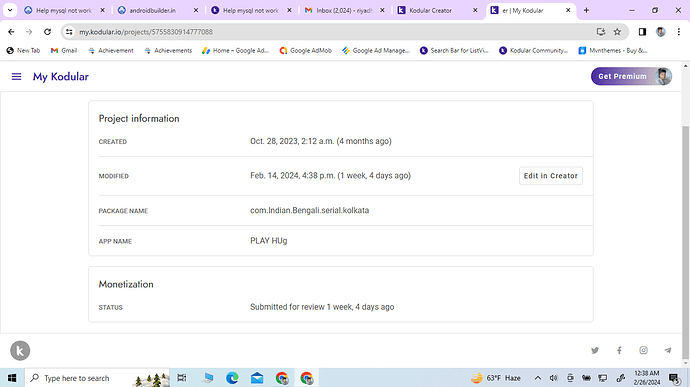Open the weather widget showing 63°F Haze
The width and height of the screenshot is (690, 387).
pyautogui.click(x=496, y=378)
